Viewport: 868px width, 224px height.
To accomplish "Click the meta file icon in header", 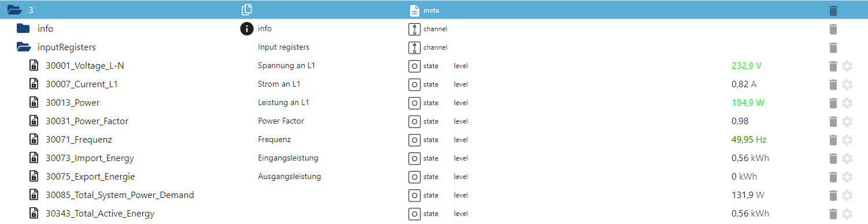I will pyautogui.click(x=414, y=10).
